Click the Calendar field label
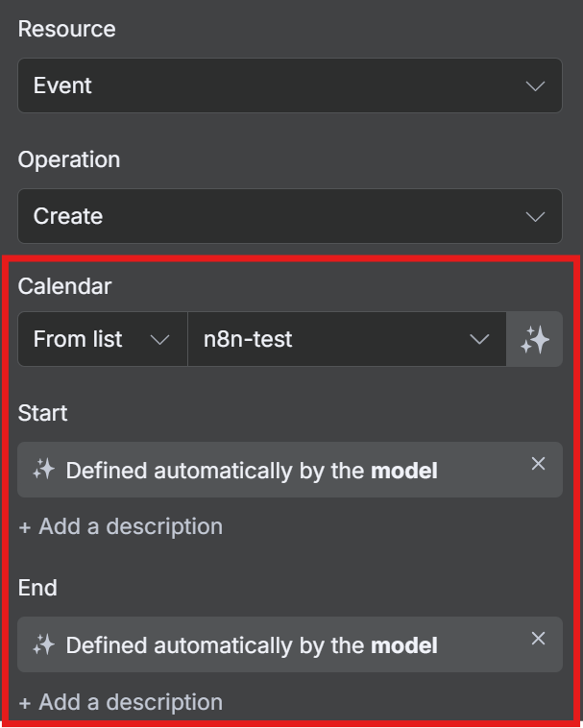Viewport: 583px width, 728px height. pyautogui.click(x=64, y=286)
